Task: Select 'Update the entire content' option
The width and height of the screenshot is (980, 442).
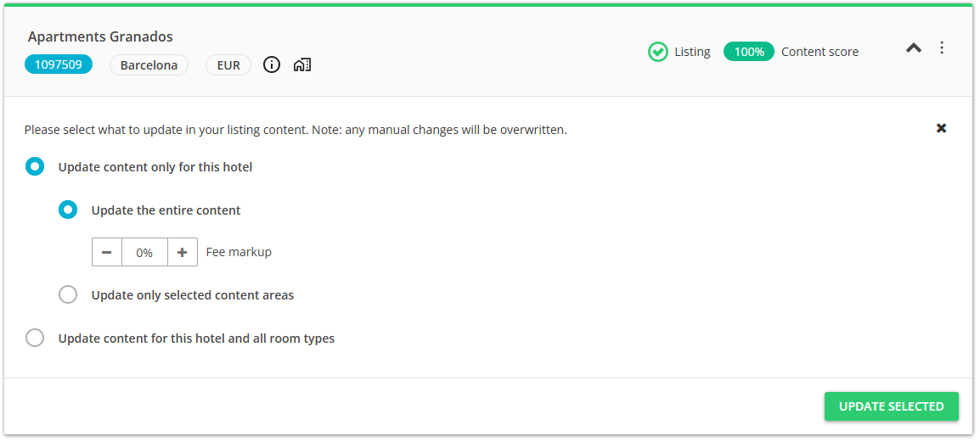Action: point(68,210)
